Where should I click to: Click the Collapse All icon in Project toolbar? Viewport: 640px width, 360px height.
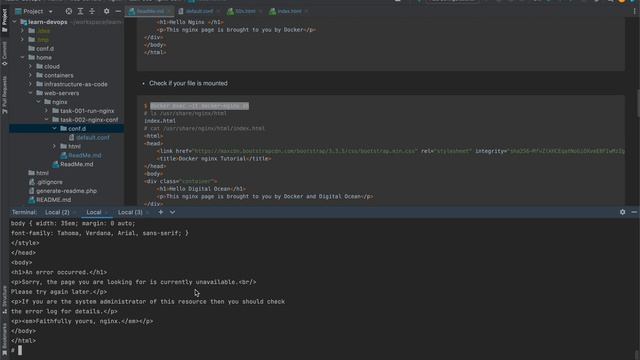tap(92, 11)
